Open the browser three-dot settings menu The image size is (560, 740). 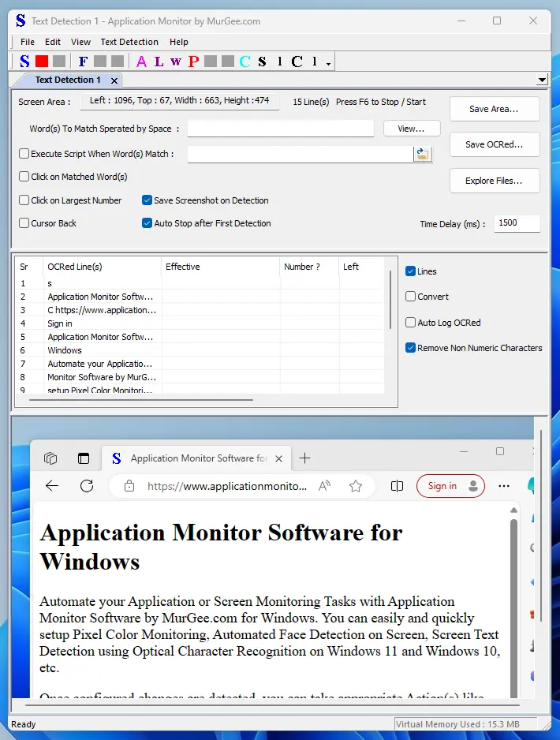click(x=504, y=486)
